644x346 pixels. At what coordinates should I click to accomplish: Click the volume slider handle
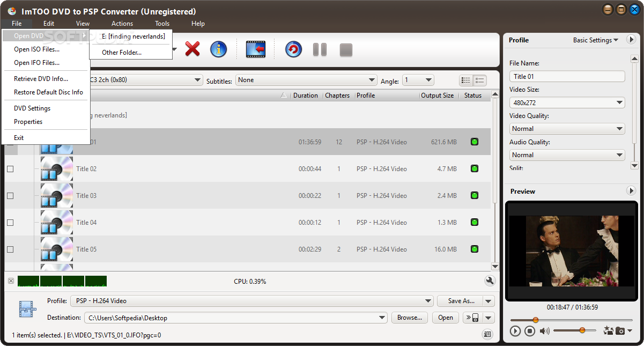(582, 330)
